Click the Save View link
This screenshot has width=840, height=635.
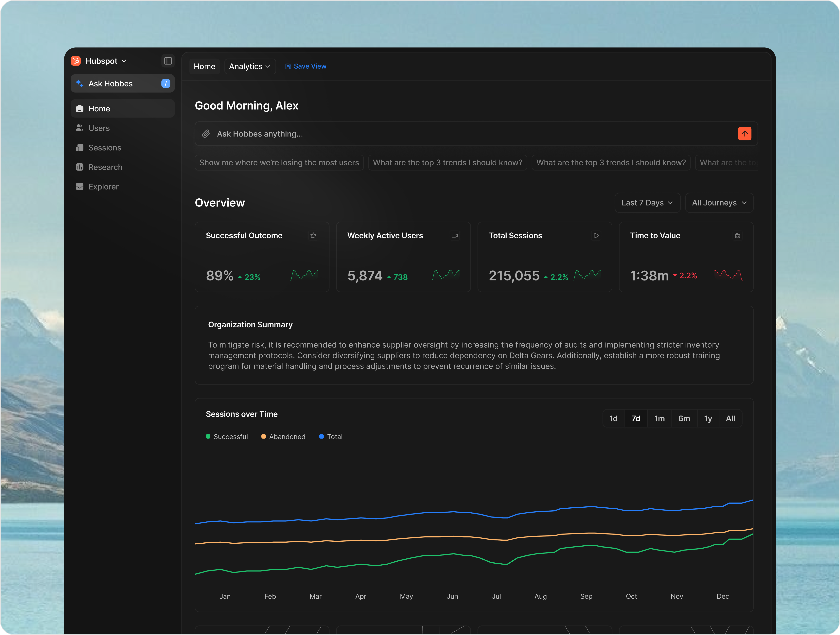(x=306, y=66)
